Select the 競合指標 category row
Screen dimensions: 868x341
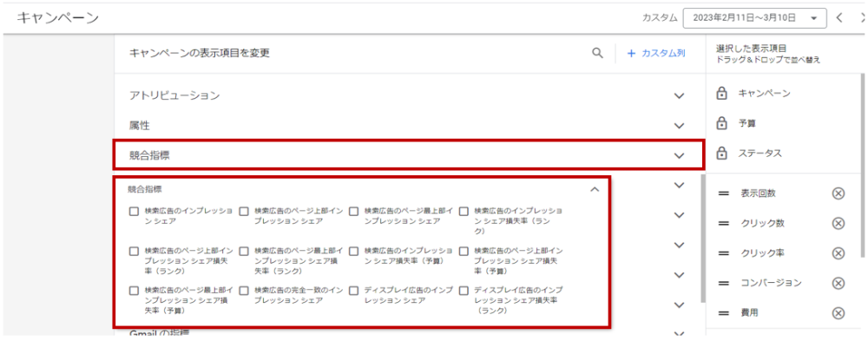pos(409,155)
